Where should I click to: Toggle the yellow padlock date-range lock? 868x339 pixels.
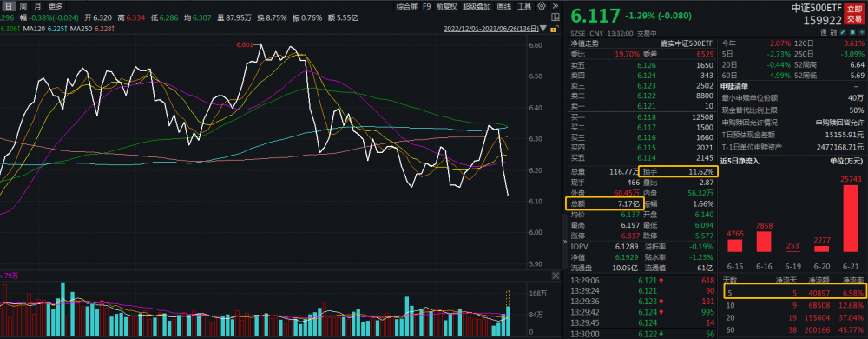(554, 29)
